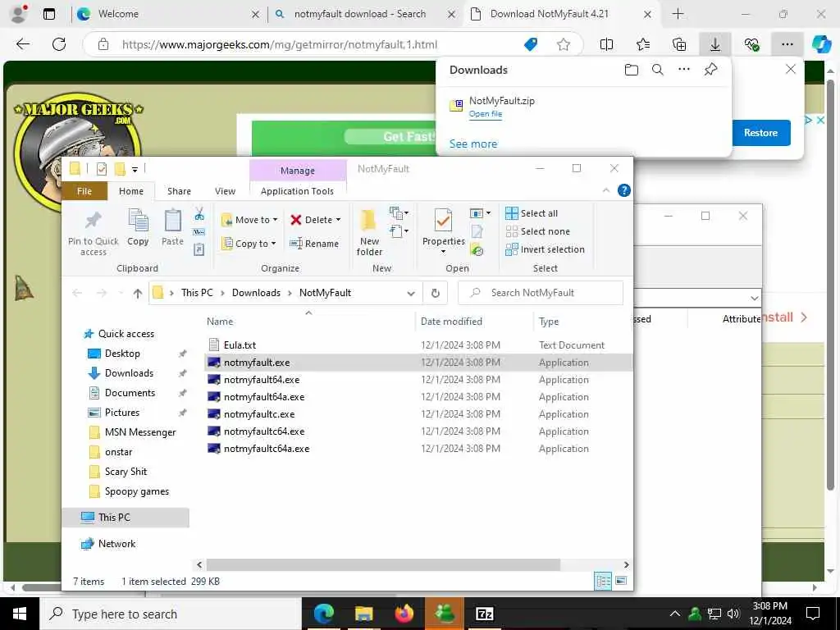Click the Paste shortcut icon
The height and width of the screenshot is (630, 840).
(x=199, y=249)
